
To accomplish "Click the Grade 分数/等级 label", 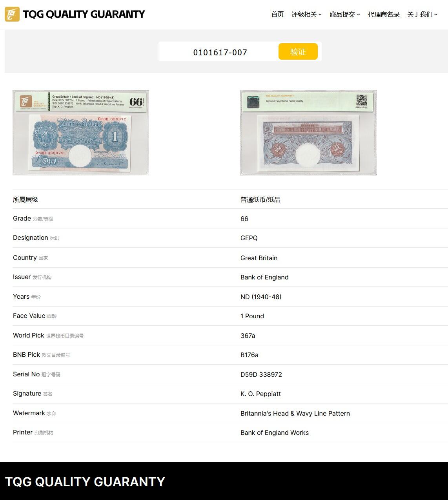I will coord(33,219).
